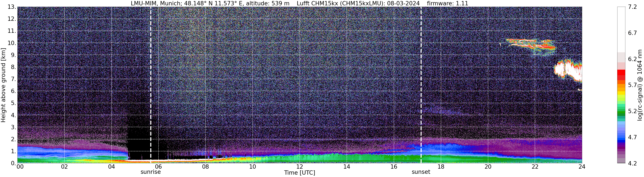Screen dimensions: 644x177
Task: Click the colorbar tick value 5.7
Action: (632, 85)
